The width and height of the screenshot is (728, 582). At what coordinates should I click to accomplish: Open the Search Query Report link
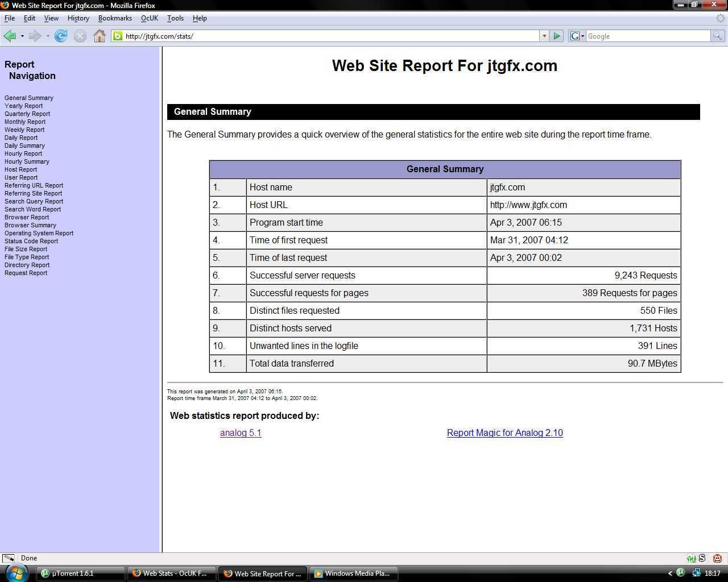pos(34,201)
